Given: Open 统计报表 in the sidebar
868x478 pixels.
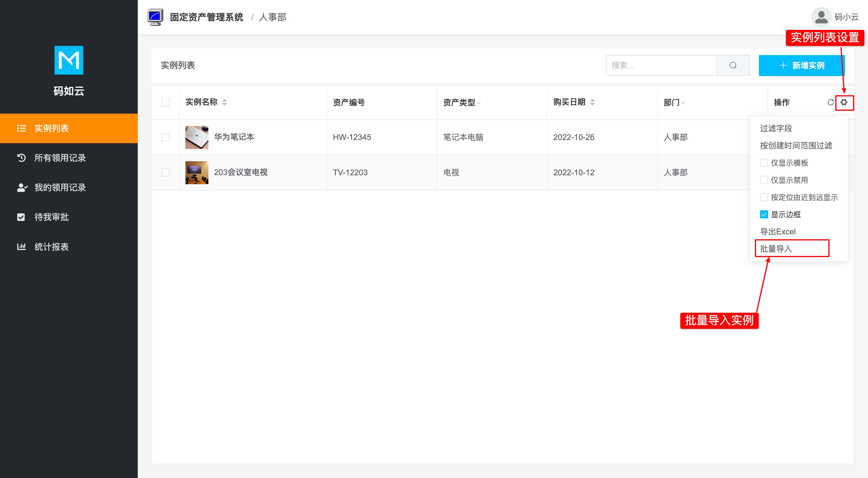Looking at the screenshot, I should click(69, 246).
